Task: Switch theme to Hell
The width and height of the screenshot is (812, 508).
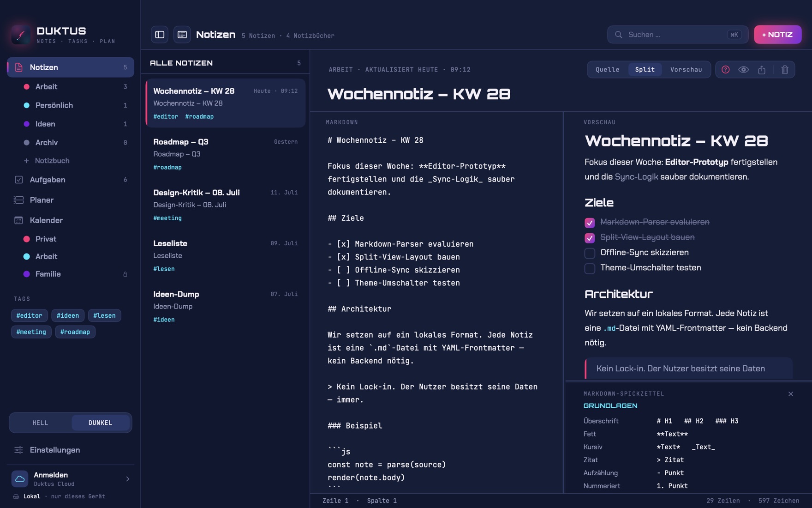Action: click(41, 423)
